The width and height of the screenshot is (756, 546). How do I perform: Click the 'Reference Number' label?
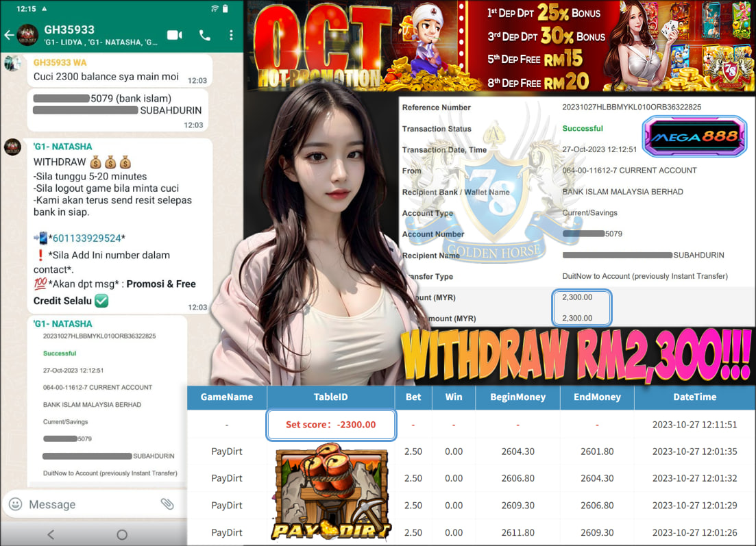(437, 108)
